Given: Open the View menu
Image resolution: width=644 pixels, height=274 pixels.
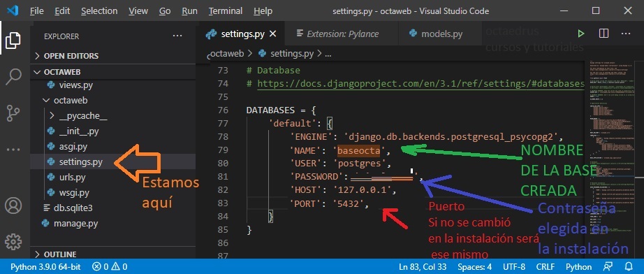Looking at the screenshot, I should (138, 11).
